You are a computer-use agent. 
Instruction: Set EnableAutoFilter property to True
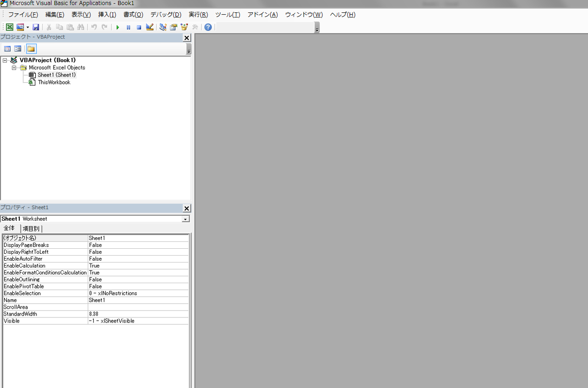(x=137, y=258)
